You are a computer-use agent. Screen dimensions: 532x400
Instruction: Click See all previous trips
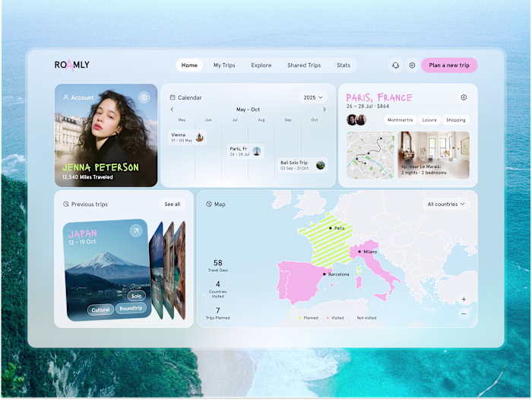173,204
